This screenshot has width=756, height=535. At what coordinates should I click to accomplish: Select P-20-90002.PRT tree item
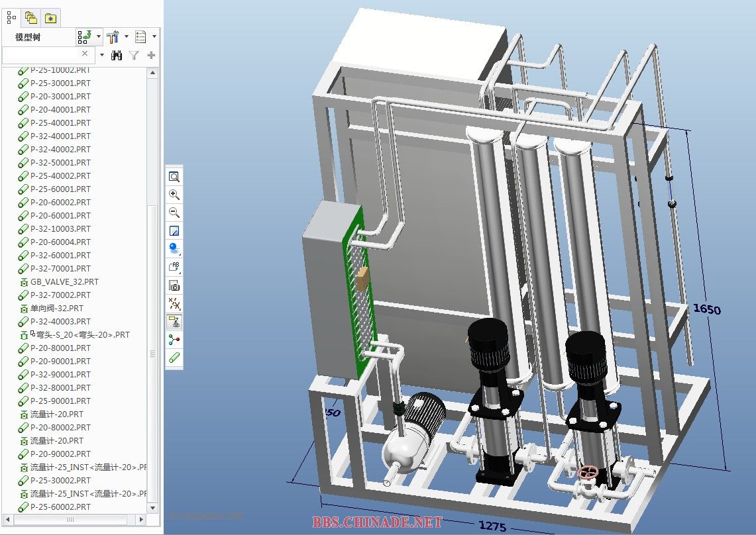click(x=61, y=454)
